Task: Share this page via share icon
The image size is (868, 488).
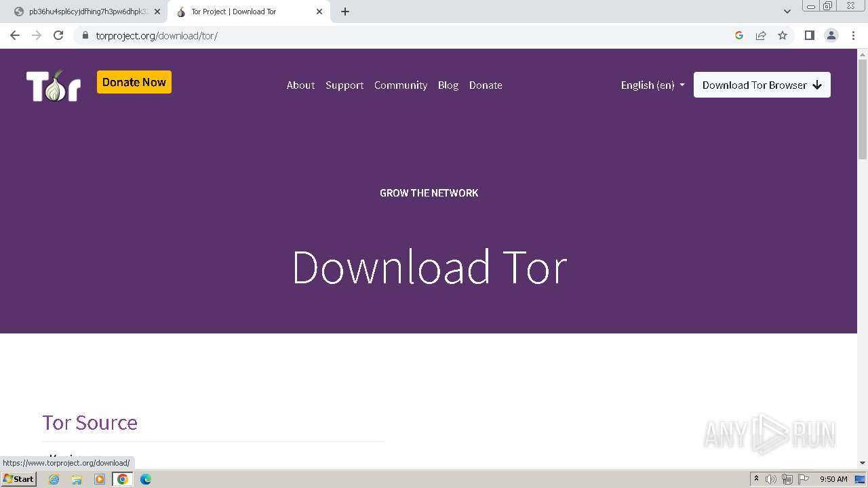Action: pyautogui.click(x=761, y=35)
